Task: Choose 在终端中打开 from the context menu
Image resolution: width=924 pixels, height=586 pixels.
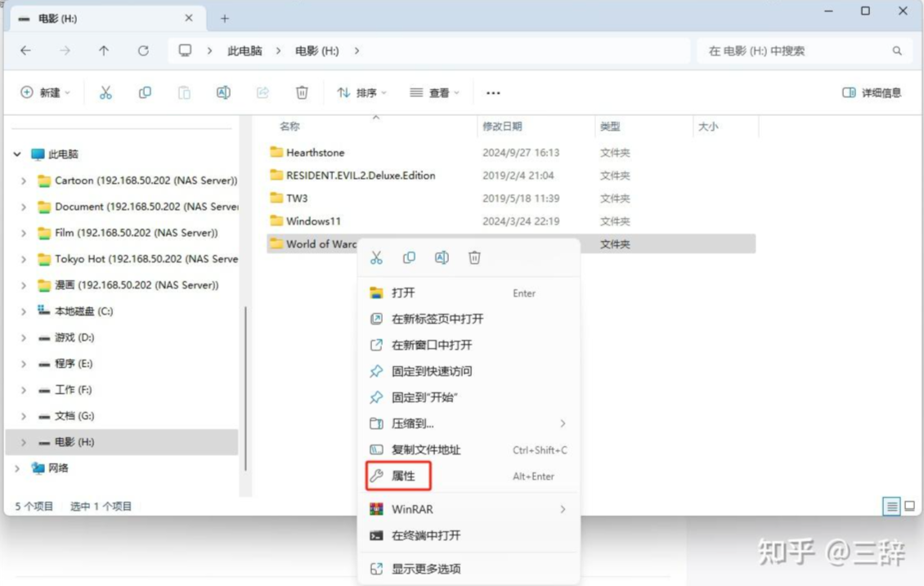Action: pyautogui.click(x=425, y=535)
